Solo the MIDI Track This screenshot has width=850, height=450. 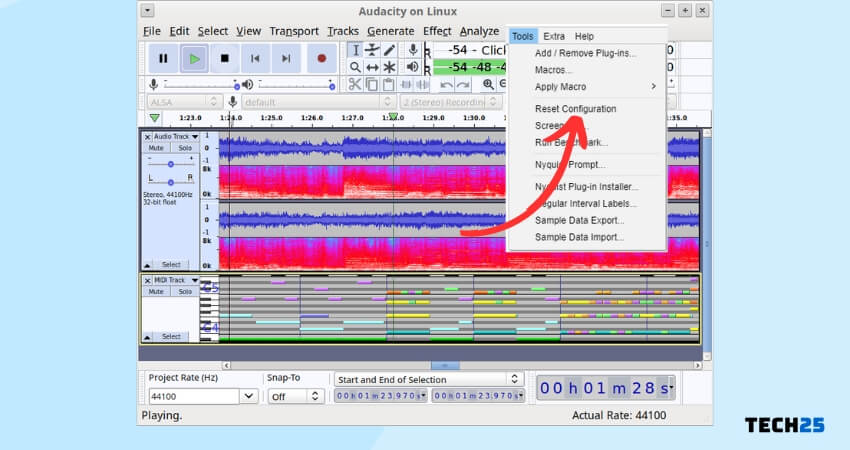tap(185, 291)
